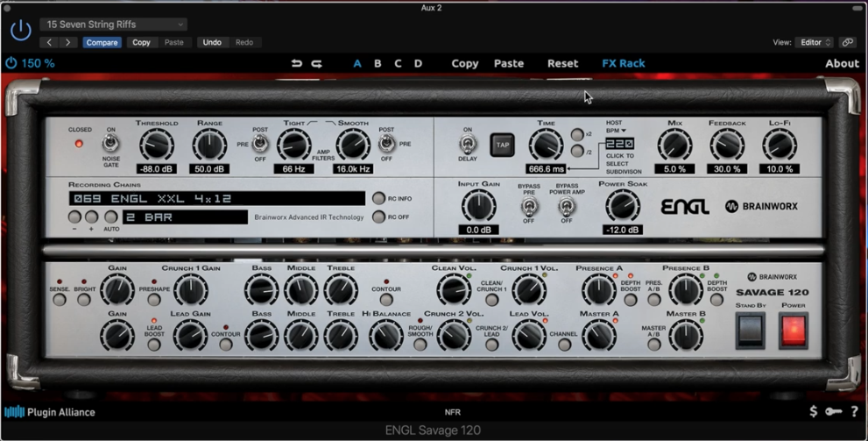This screenshot has width=868, height=441.
Task: Click the x2 delay time button
Action: (577, 135)
